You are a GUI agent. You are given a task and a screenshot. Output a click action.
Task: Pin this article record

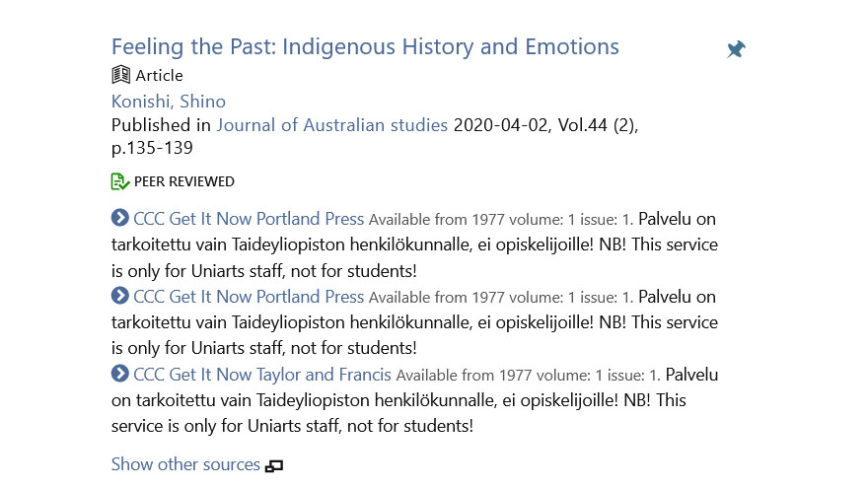point(736,49)
